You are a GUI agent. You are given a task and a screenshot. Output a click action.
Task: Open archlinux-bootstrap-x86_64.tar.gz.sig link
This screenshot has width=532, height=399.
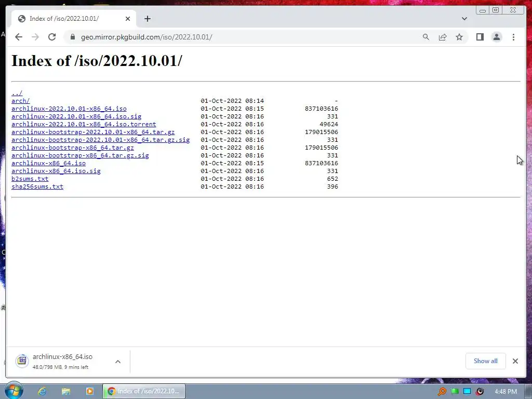coord(80,155)
